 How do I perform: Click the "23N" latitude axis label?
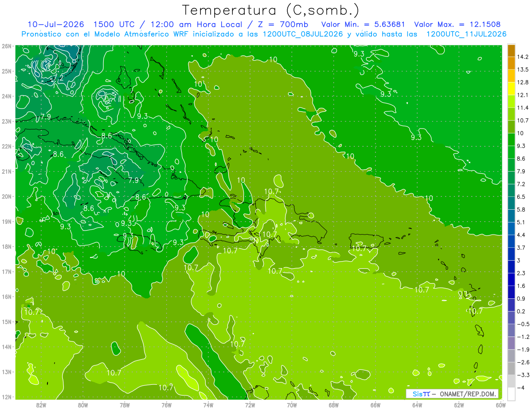pos(6,121)
